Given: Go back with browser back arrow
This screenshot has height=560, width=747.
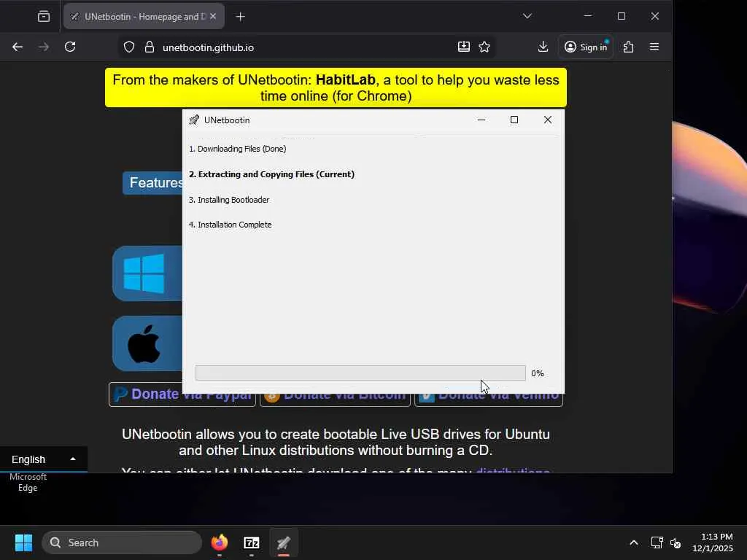Looking at the screenshot, I should (18, 47).
